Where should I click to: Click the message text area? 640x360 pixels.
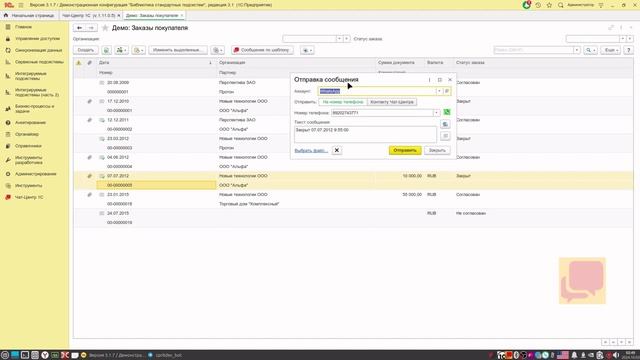pyautogui.click(x=365, y=134)
